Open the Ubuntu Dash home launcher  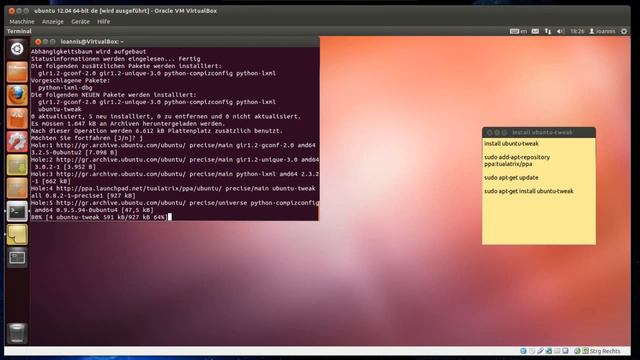17,49
